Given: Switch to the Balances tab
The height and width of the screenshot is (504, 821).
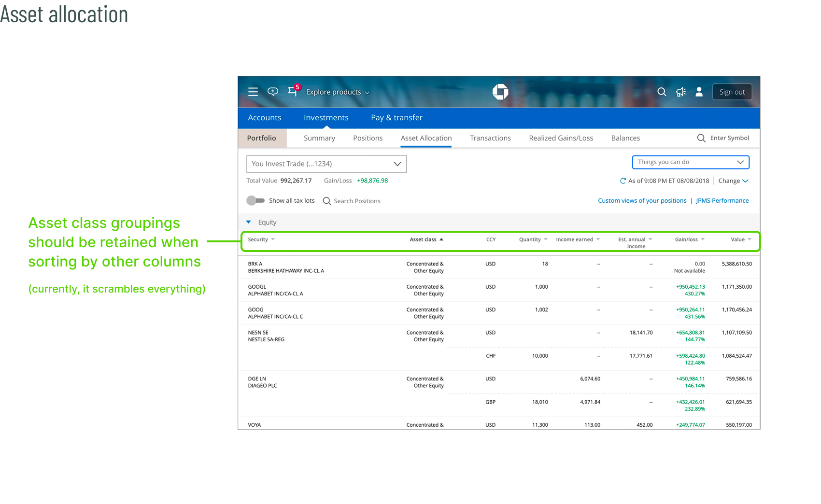Looking at the screenshot, I should click(625, 138).
